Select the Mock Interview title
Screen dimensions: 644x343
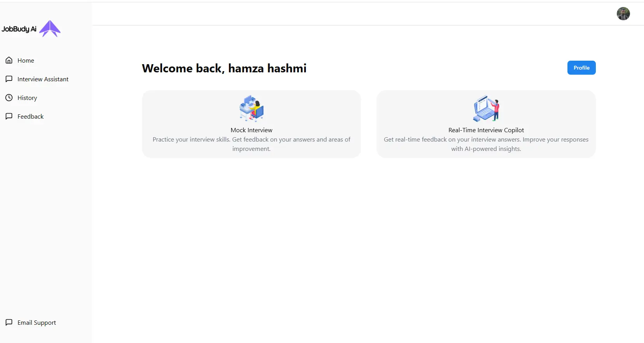click(251, 130)
